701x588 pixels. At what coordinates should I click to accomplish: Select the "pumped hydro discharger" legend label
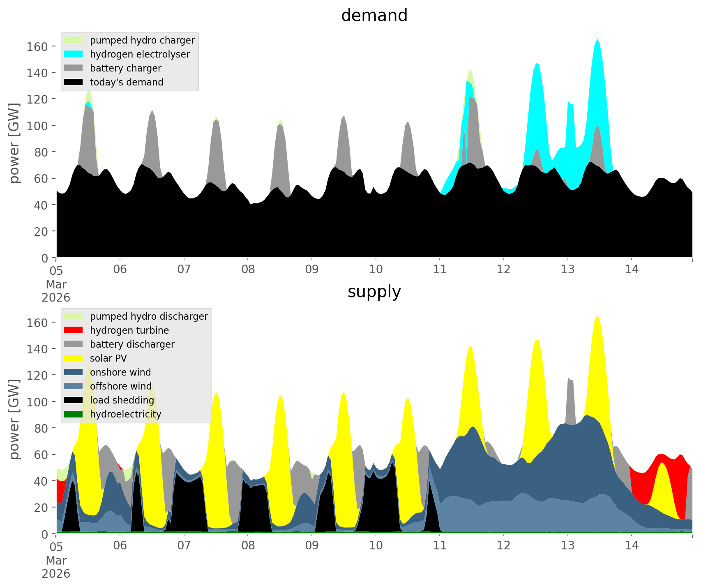pos(149,316)
